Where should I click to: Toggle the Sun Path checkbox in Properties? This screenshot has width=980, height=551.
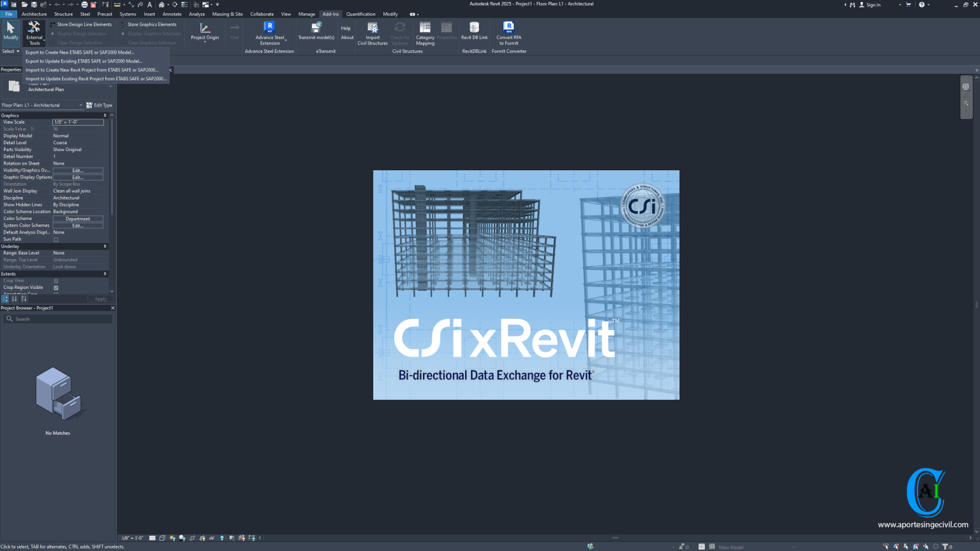pos(55,239)
